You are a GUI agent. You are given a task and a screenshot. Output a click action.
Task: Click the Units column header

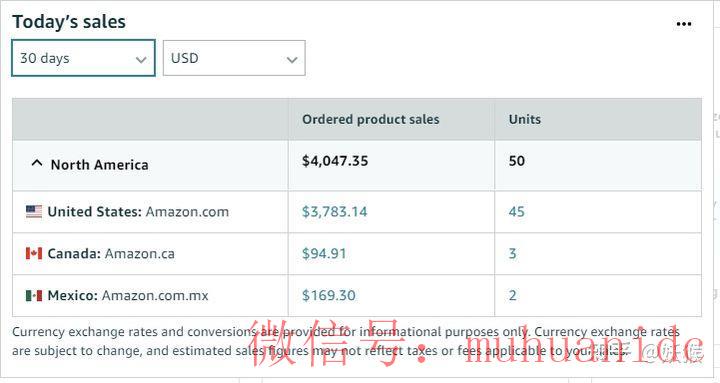(524, 119)
